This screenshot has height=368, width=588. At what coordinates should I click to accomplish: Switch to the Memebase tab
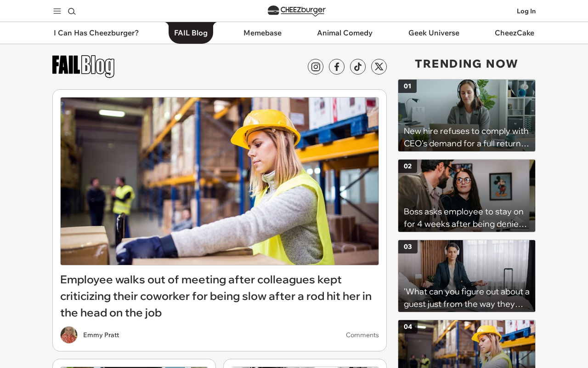262,33
